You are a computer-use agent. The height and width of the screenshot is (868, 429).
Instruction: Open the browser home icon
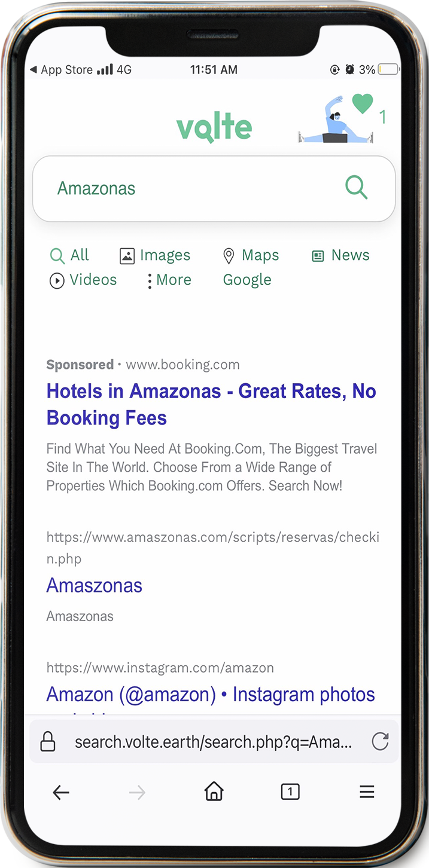point(214,791)
